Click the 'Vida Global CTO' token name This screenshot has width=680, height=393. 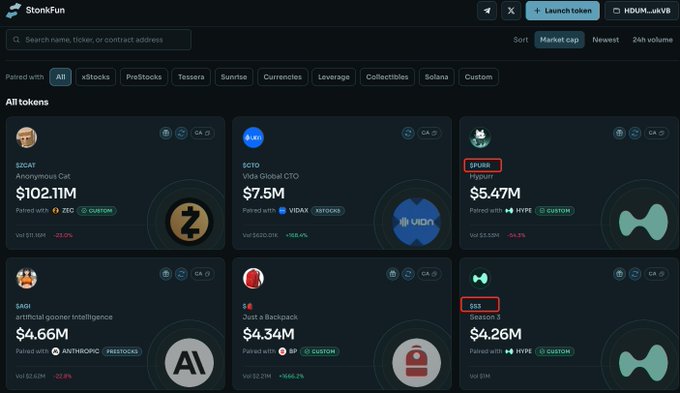point(271,176)
